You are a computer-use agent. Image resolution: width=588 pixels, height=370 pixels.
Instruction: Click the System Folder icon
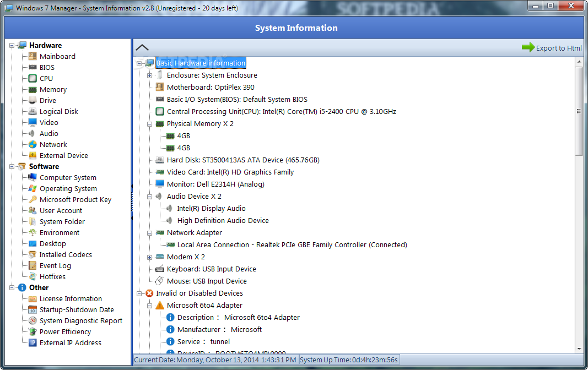coord(33,222)
